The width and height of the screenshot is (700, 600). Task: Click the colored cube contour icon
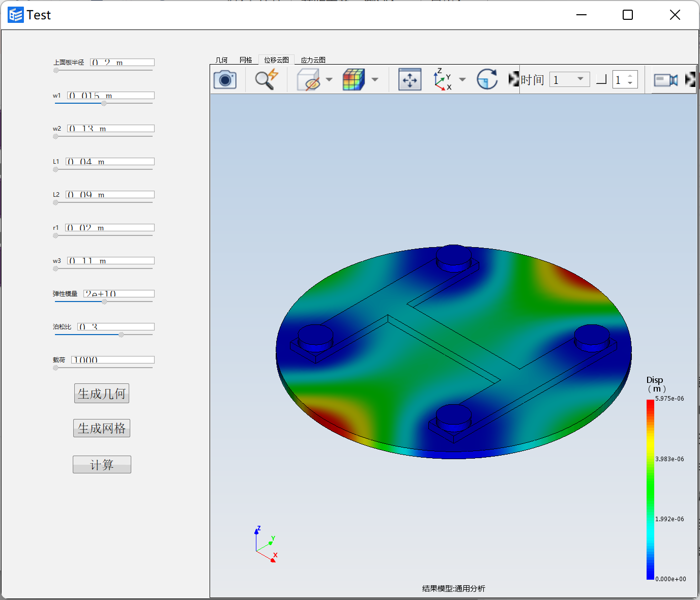[354, 80]
